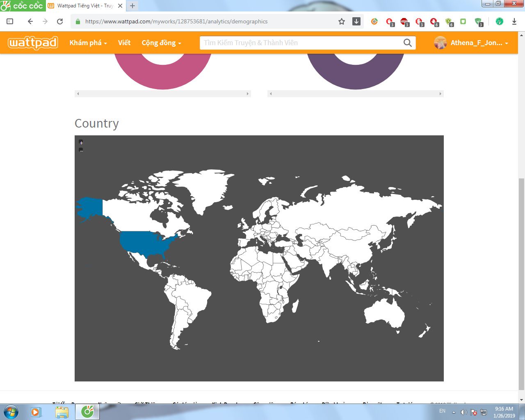The width and height of the screenshot is (525, 420).
Task: Bookmark this page with the star icon
Action: pyautogui.click(x=342, y=21)
